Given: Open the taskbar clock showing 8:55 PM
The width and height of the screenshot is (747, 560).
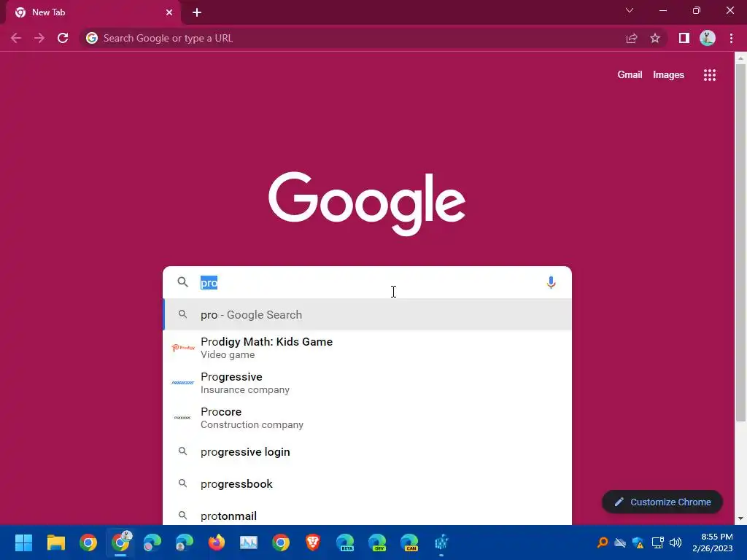Looking at the screenshot, I should click(713, 542).
